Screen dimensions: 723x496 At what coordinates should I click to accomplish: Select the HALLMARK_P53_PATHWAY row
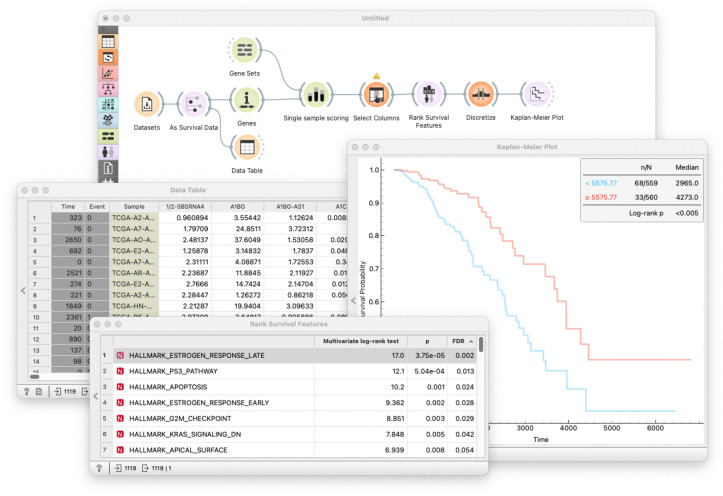coord(295,371)
